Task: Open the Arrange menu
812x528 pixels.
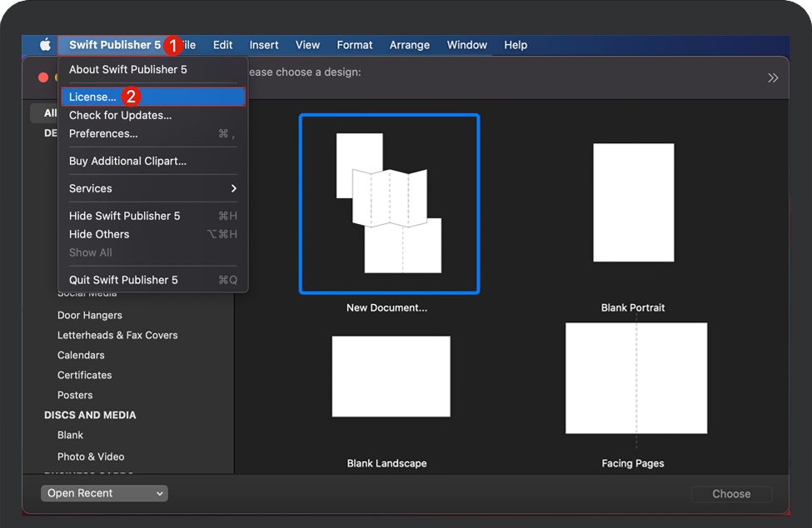Action: [x=409, y=45]
